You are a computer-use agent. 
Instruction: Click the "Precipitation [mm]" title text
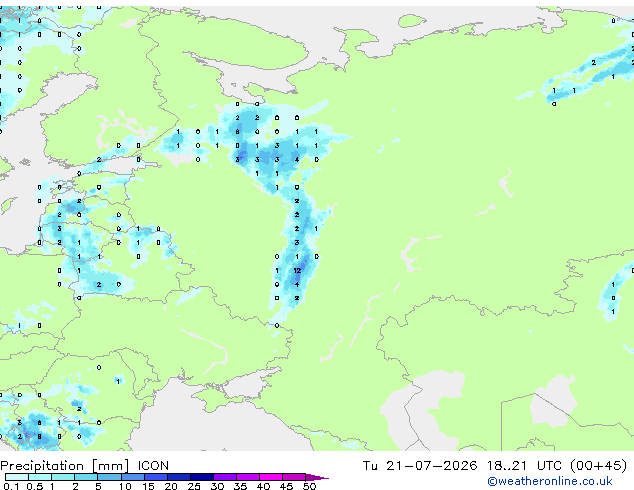coord(65,466)
